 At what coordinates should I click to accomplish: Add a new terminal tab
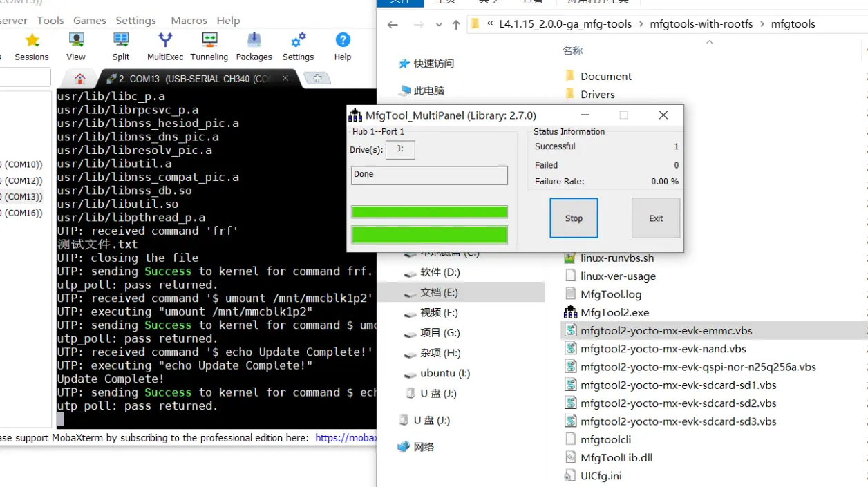point(317,78)
